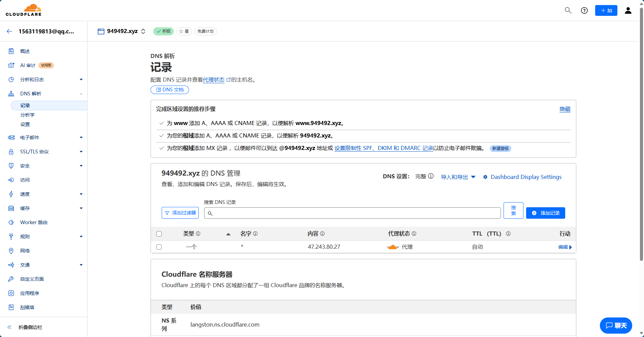This screenshot has height=337, width=644.
Task: Click the 新建警报 badge
Action: click(x=501, y=149)
